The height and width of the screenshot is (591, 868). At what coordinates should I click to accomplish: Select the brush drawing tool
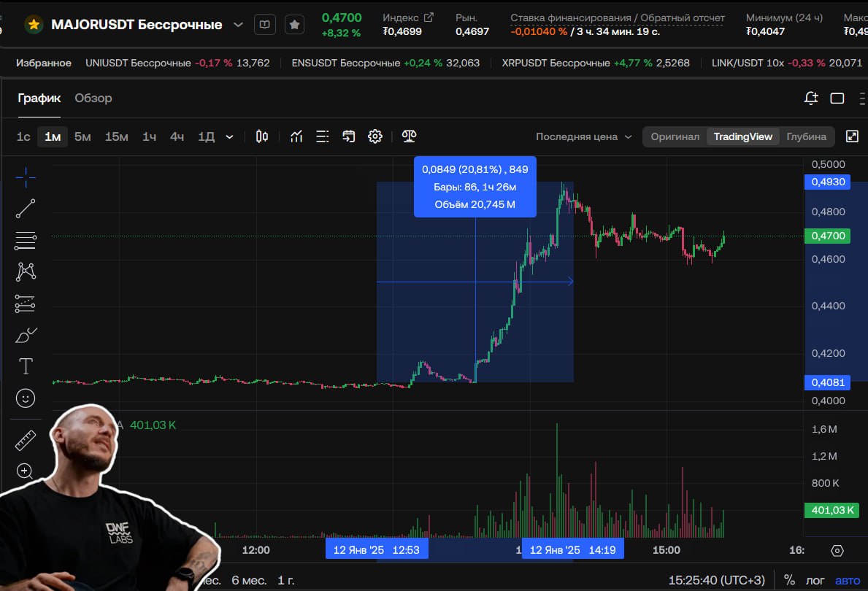coord(26,335)
